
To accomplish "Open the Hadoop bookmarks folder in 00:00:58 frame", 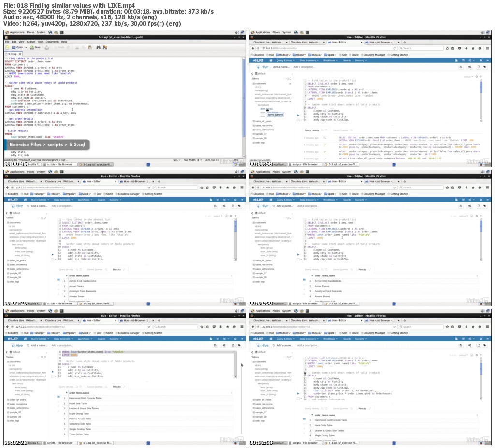I will point(282,55).
